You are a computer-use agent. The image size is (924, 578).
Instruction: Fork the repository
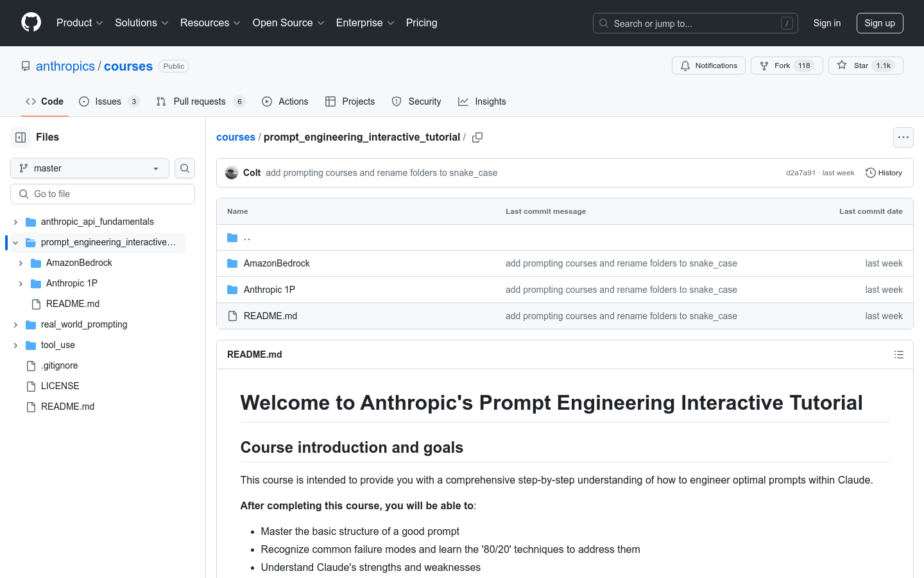787,66
